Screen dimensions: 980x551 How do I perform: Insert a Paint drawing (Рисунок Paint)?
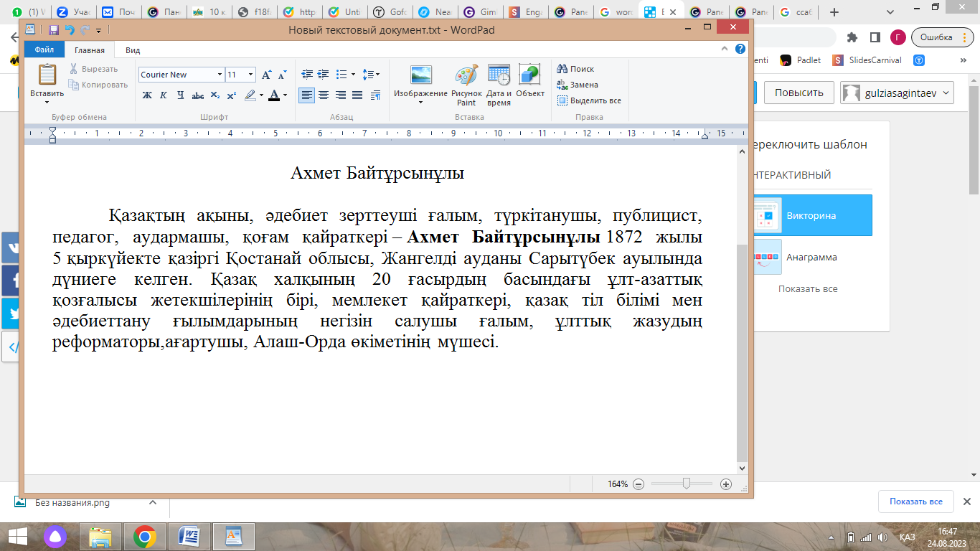click(x=466, y=76)
